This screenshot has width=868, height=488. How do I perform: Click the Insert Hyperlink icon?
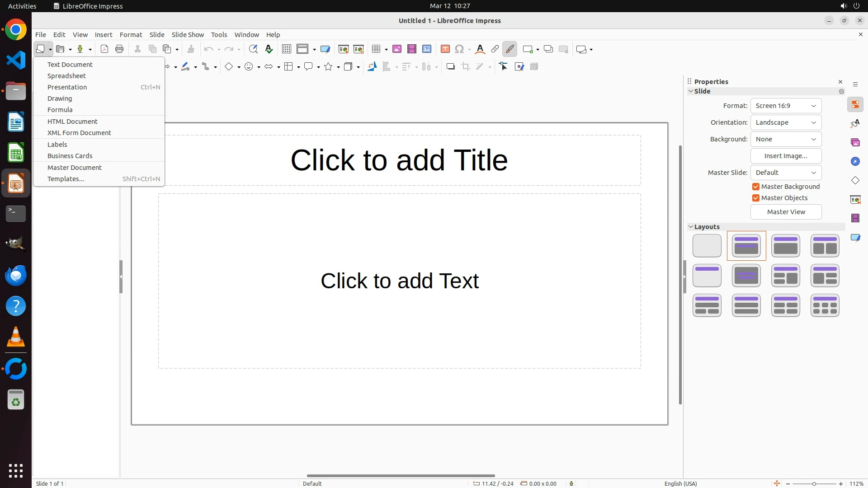pos(495,49)
